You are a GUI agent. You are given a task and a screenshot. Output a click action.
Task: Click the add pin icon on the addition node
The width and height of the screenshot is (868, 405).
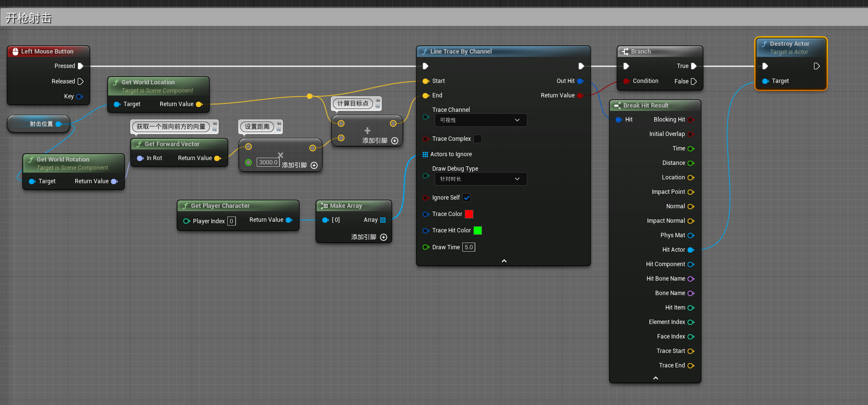click(395, 141)
